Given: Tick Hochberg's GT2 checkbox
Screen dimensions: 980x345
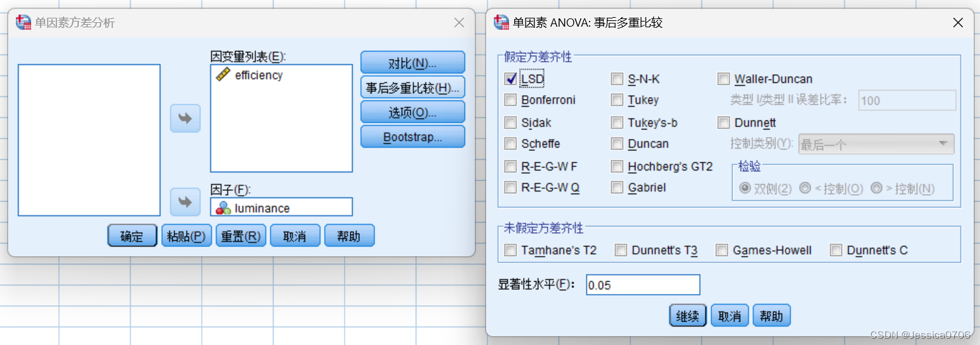Looking at the screenshot, I should (x=617, y=167).
